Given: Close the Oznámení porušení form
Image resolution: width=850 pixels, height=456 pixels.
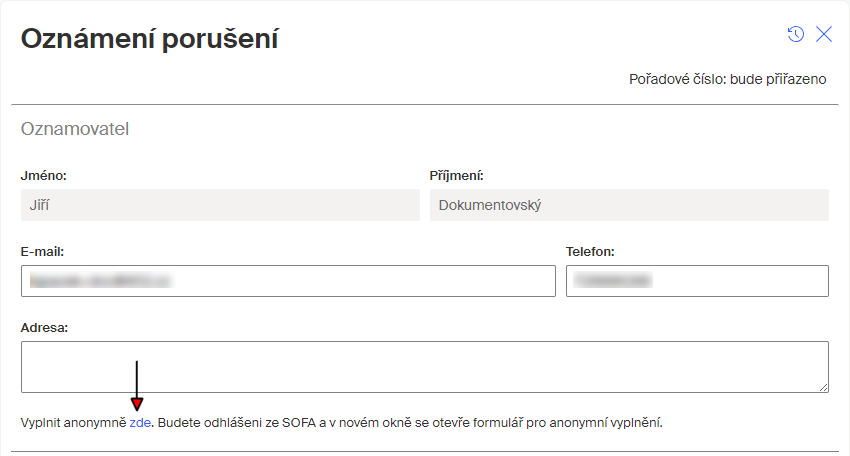Looking at the screenshot, I should pyautogui.click(x=824, y=34).
